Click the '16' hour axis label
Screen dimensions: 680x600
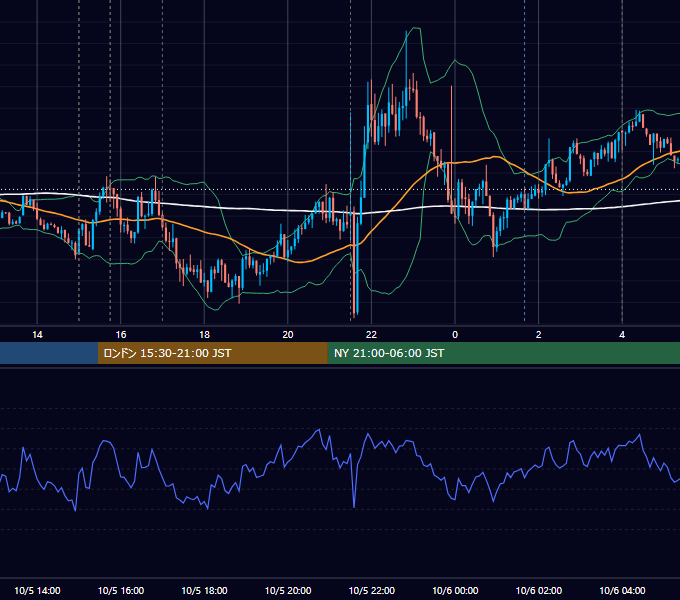tap(121, 335)
